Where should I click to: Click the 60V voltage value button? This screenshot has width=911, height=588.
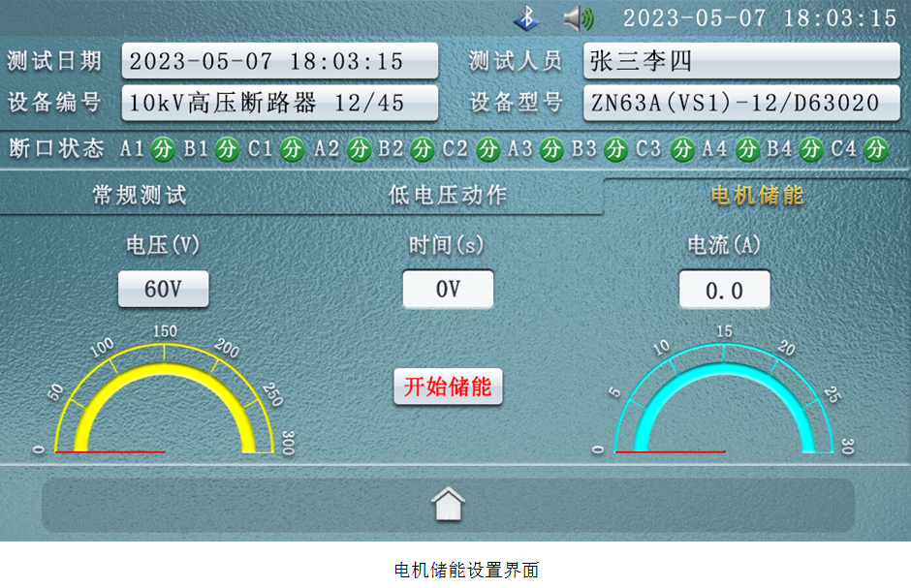click(x=163, y=290)
